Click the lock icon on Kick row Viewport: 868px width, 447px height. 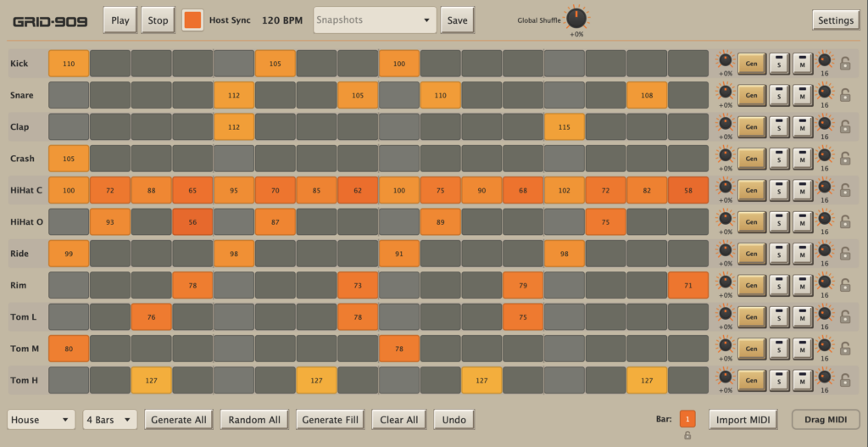(x=845, y=63)
